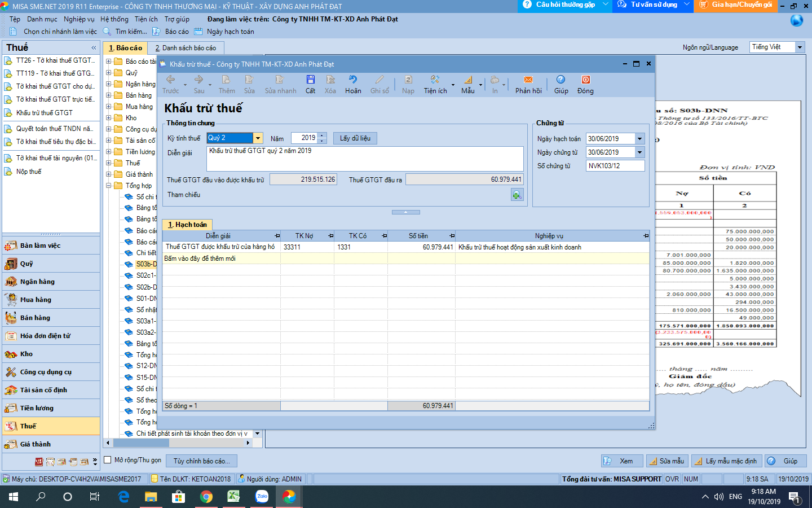Open the Ngày hạch toán date dropdown

coord(639,139)
